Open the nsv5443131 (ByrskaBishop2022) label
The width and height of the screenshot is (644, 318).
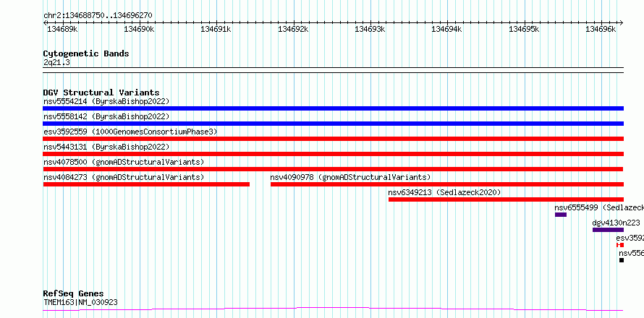[x=106, y=147]
